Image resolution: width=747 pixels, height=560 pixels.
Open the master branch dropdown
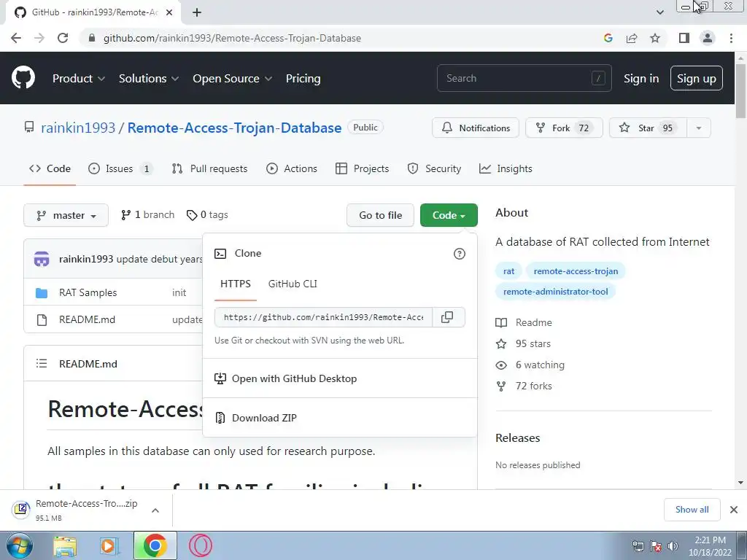tap(66, 215)
